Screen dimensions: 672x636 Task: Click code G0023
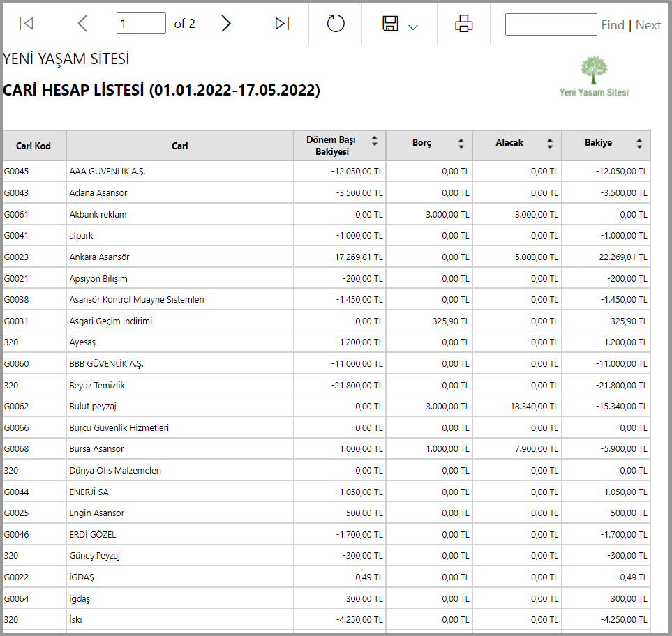click(x=16, y=257)
